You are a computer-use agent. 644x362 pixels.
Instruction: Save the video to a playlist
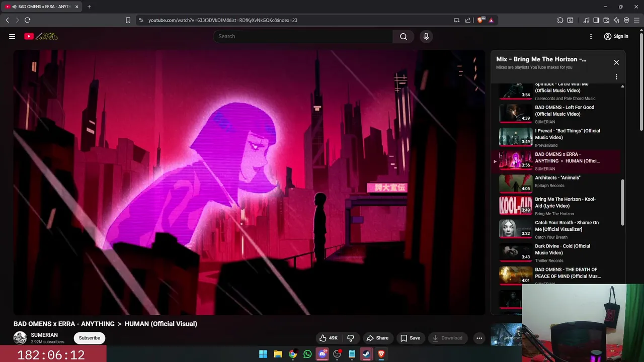pyautogui.click(x=410, y=338)
